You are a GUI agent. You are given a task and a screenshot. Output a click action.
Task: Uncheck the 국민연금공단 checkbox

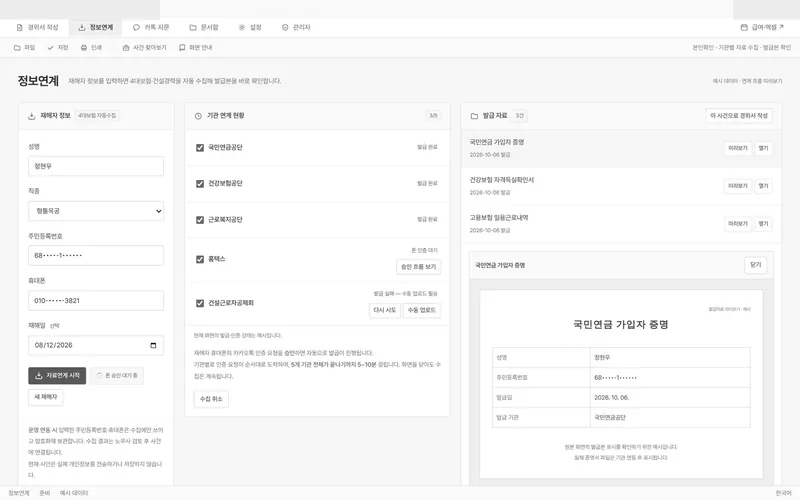click(200, 147)
